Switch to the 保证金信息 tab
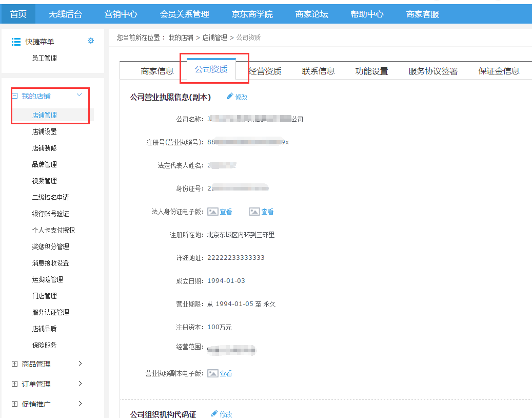This screenshot has width=532, height=418. [499, 71]
